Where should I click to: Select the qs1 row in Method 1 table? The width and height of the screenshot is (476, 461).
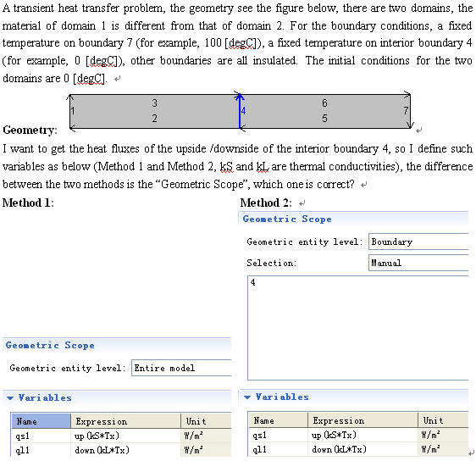[121, 436]
